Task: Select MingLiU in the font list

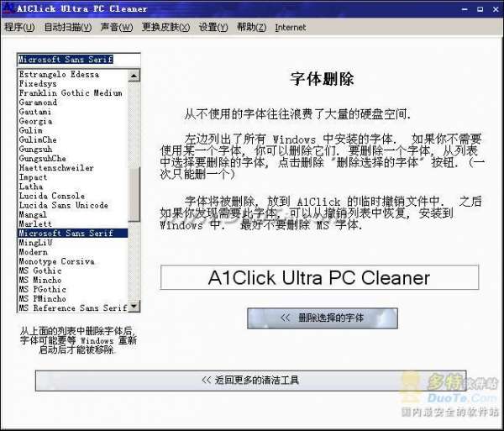Action: 72,242
